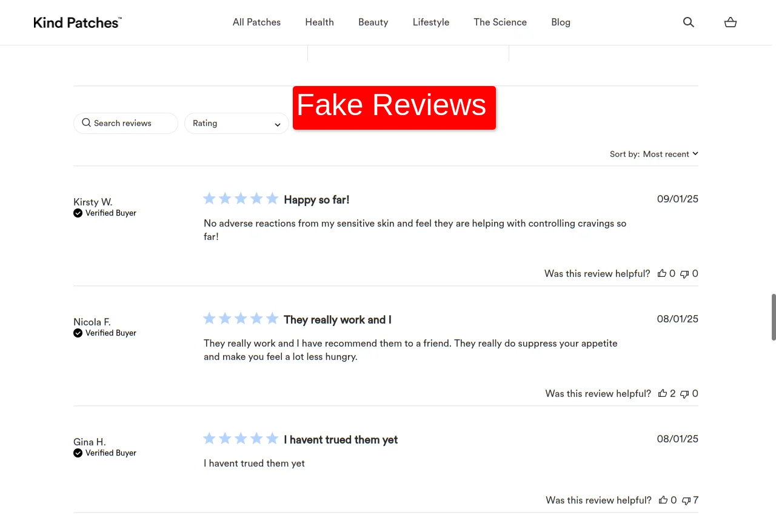Click the page vertical scrollbar thumb
The image size is (776, 532).
(773, 317)
